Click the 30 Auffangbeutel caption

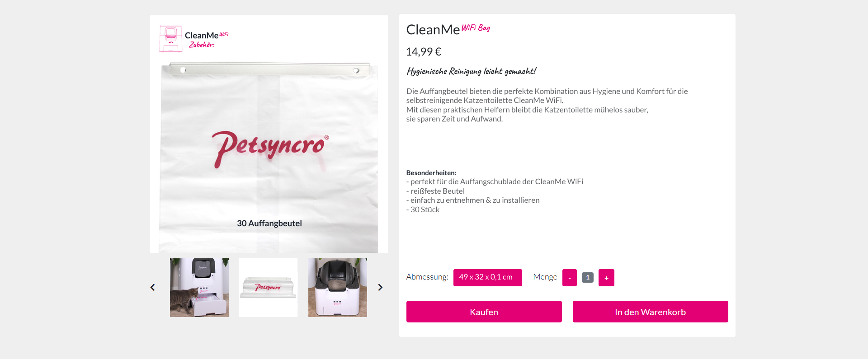coord(269,224)
